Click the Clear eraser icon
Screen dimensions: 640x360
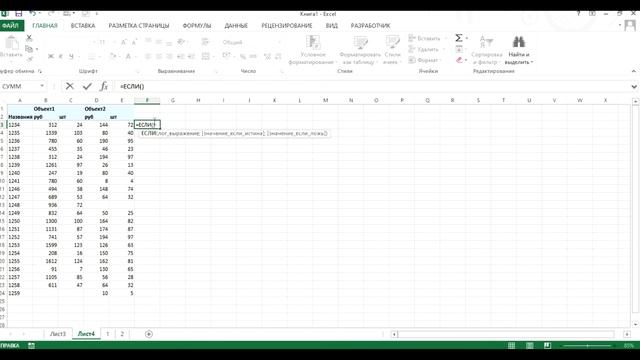tap(459, 60)
